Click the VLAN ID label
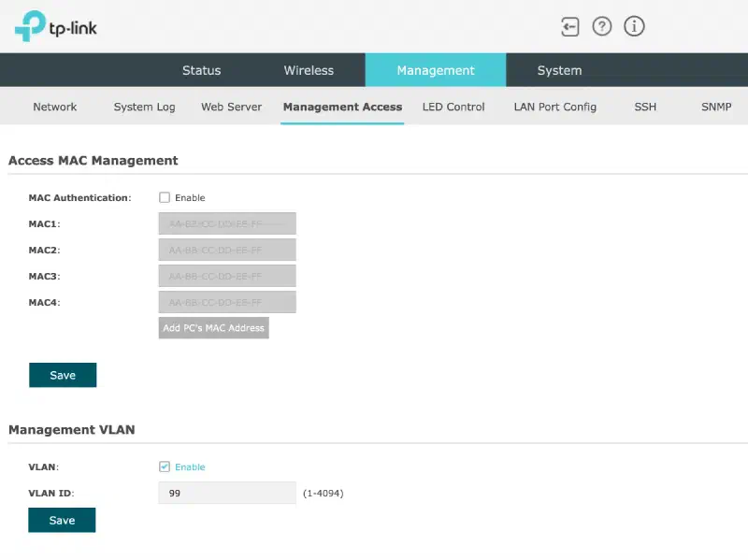The width and height of the screenshot is (748, 560). 51,494
